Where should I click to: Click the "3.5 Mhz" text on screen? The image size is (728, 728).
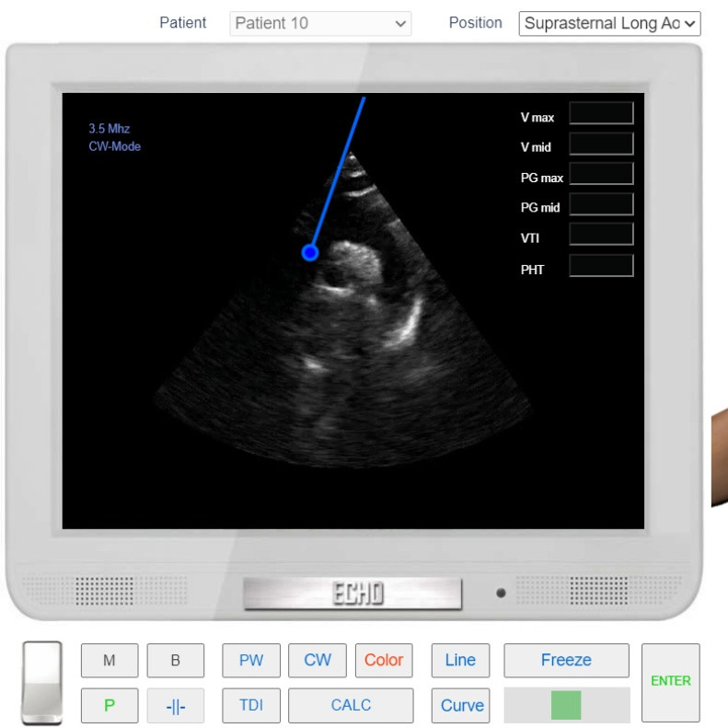tap(110, 129)
